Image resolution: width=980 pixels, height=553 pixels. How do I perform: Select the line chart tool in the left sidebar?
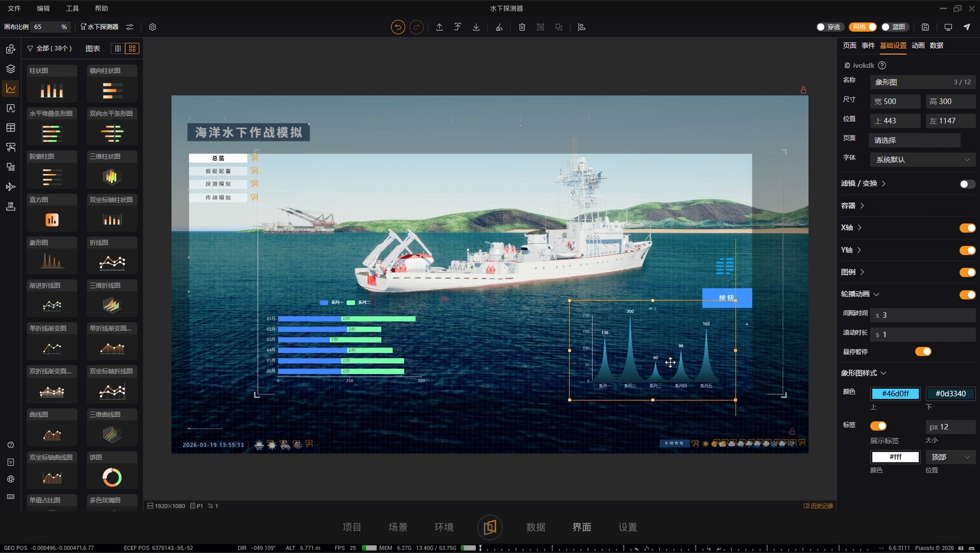[10, 88]
